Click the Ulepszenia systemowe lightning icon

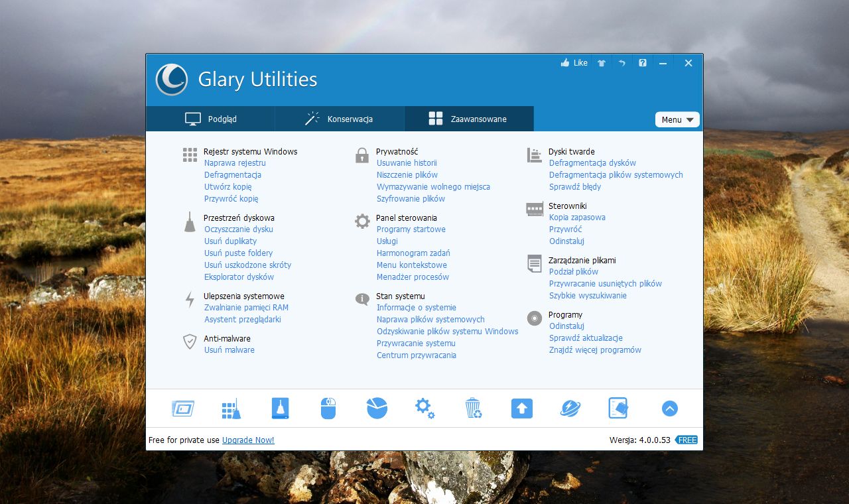[x=190, y=300]
